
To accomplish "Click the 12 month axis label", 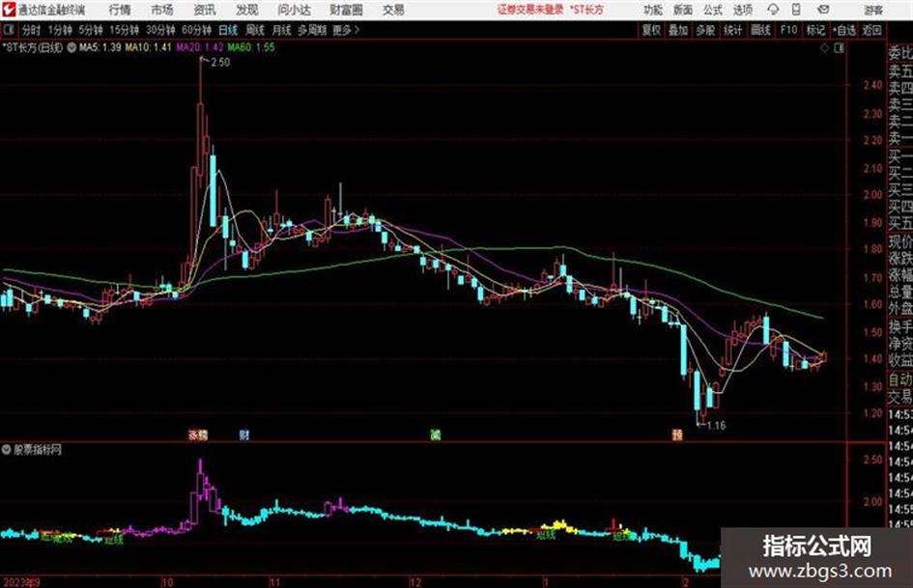I will (414, 582).
